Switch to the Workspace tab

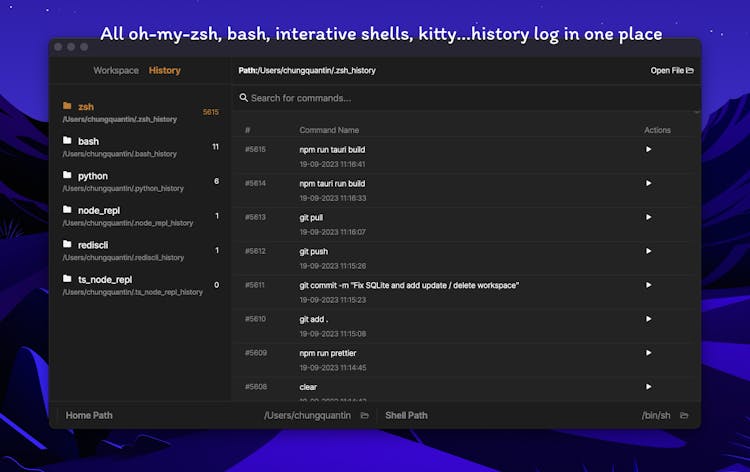point(116,71)
